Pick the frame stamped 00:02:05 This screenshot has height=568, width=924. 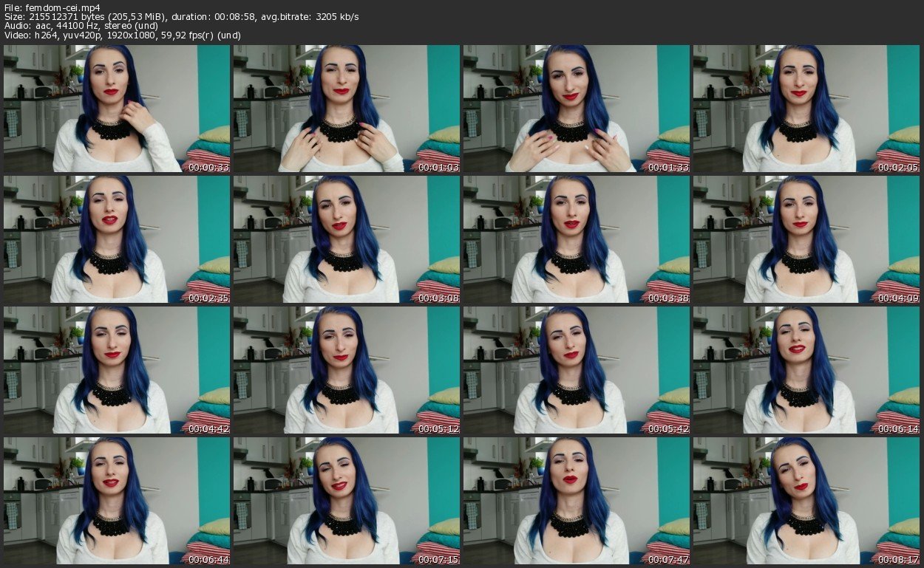(x=806, y=109)
